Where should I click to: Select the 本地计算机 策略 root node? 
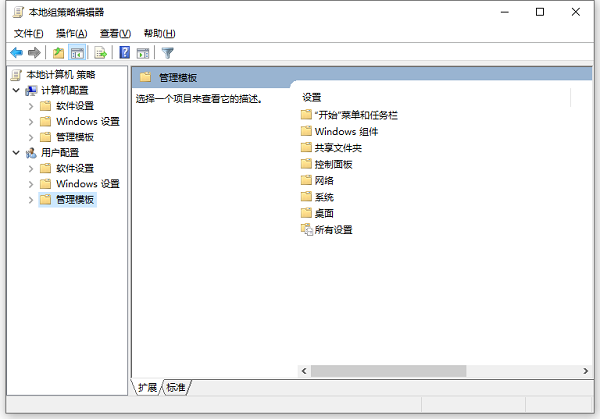point(60,75)
